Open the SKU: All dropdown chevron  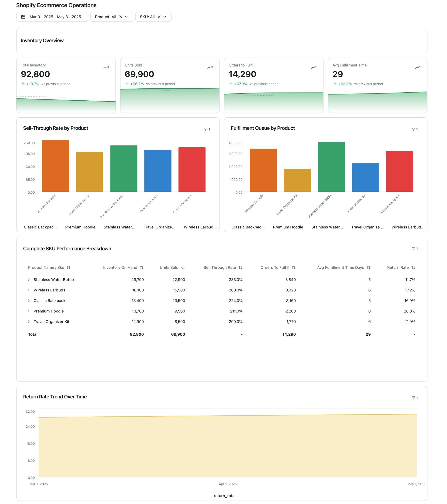165,17
